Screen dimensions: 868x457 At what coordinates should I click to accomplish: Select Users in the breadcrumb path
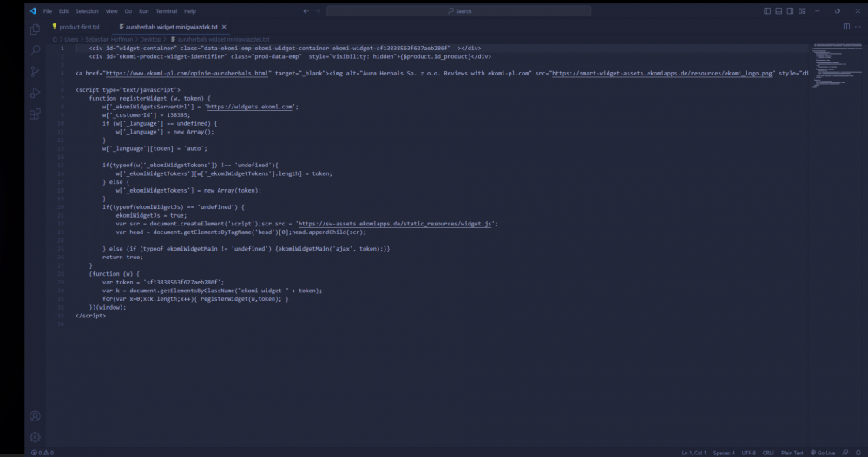71,39
